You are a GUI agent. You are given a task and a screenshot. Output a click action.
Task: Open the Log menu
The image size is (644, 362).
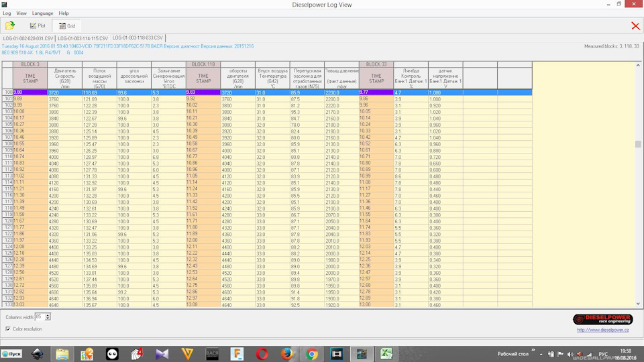click(7, 13)
